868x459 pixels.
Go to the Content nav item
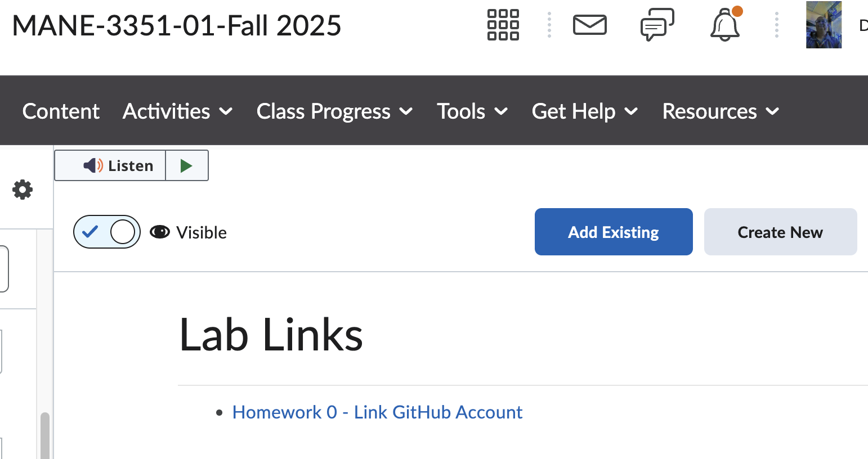(x=61, y=111)
